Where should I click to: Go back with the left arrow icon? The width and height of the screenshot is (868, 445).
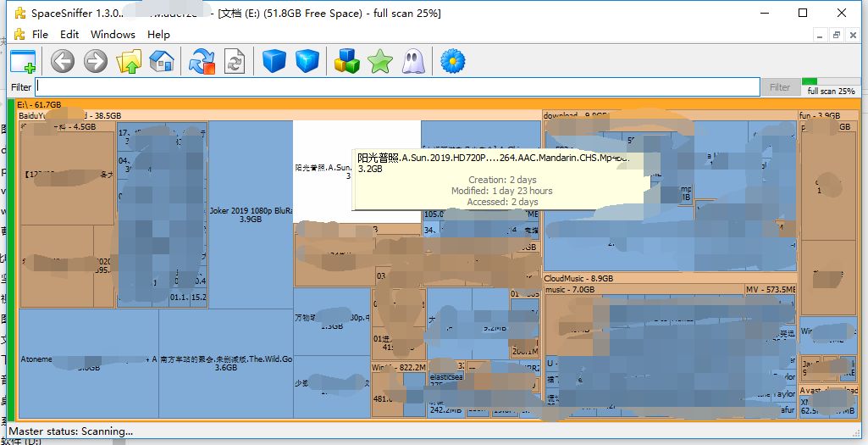(63, 61)
